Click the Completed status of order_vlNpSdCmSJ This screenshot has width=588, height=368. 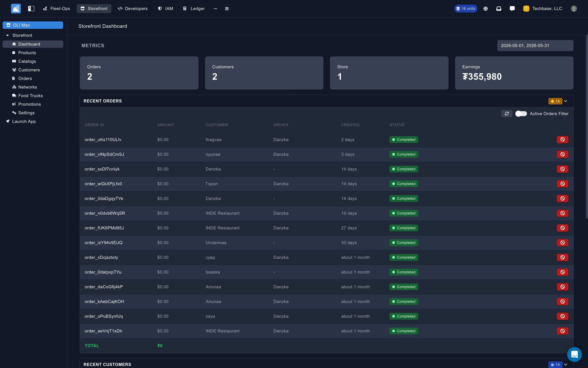(x=404, y=154)
